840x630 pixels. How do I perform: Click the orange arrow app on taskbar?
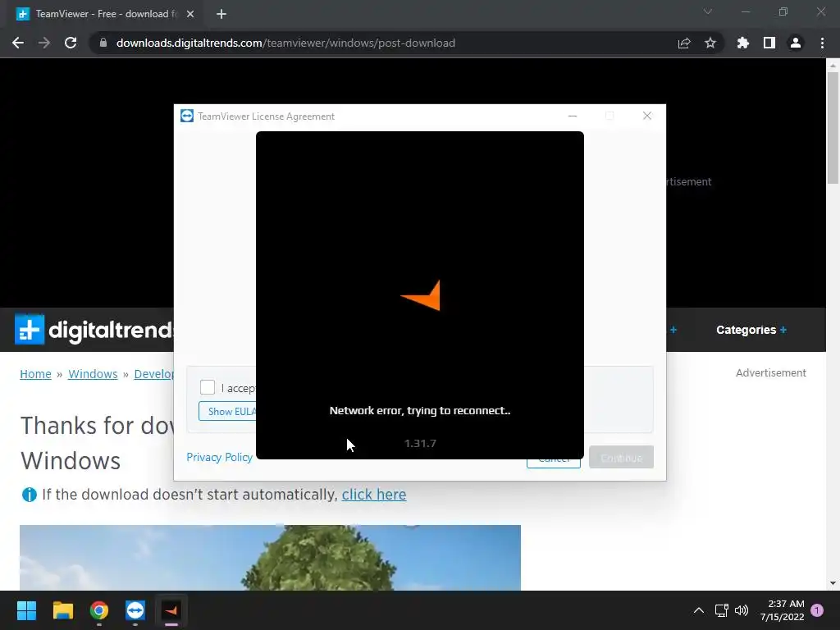171,610
